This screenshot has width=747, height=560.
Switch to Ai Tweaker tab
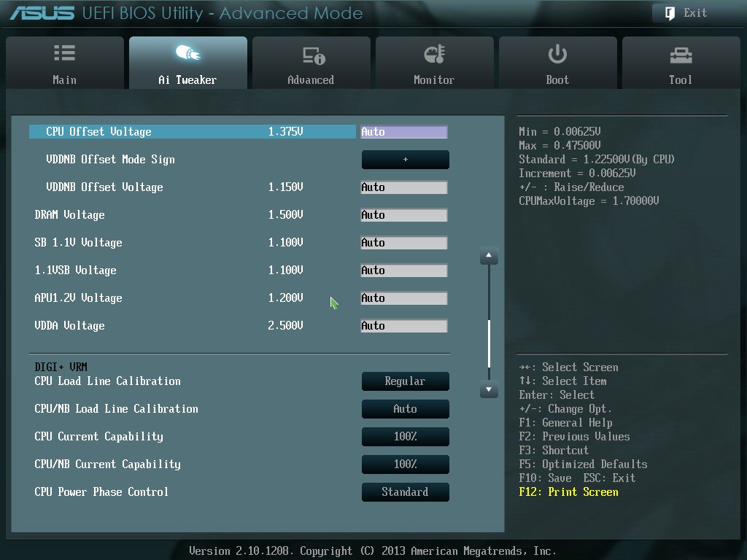(187, 63)
